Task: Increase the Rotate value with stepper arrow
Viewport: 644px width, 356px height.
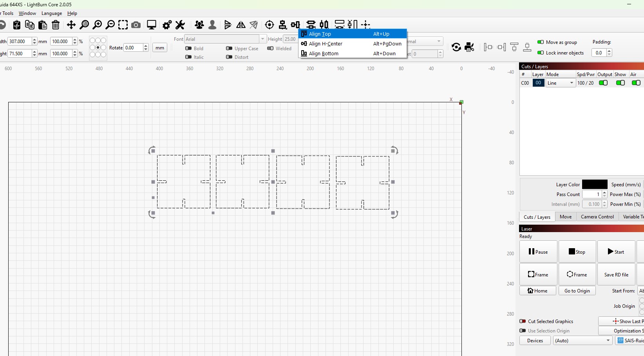Action: pos(146,45)
